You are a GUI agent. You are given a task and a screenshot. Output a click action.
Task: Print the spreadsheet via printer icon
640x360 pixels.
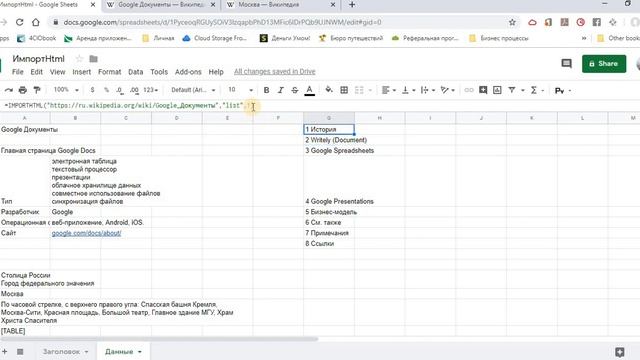pos(23,90)
